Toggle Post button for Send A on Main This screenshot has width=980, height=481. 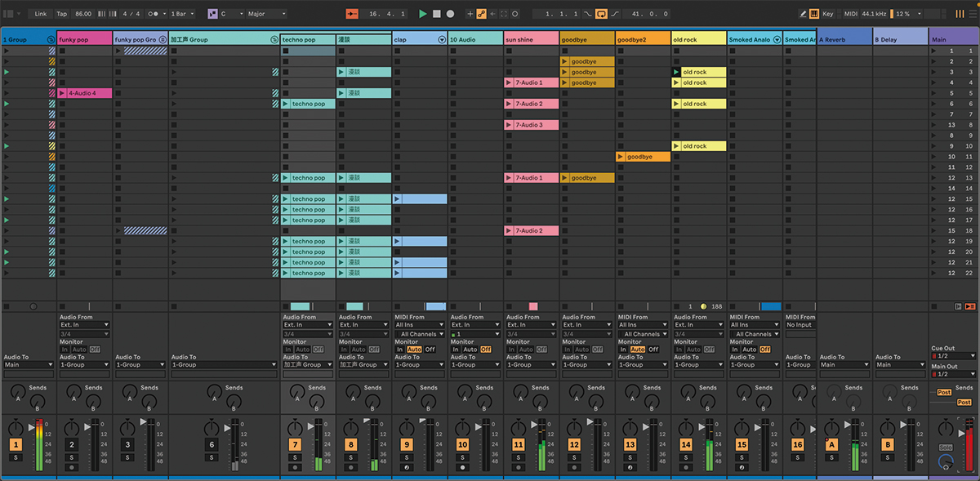pos(944,393)
